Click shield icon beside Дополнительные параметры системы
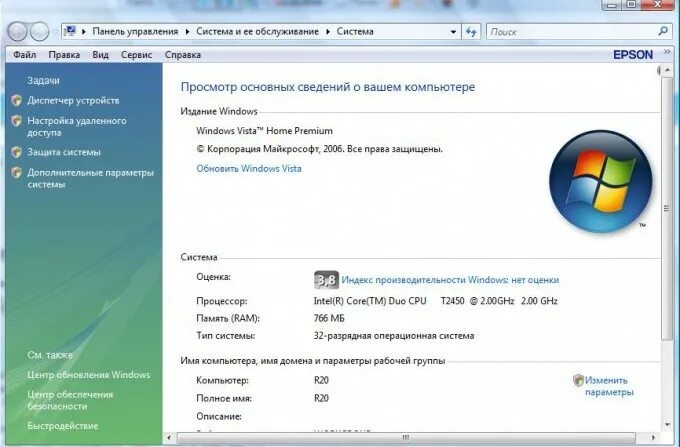 (16, 173)
